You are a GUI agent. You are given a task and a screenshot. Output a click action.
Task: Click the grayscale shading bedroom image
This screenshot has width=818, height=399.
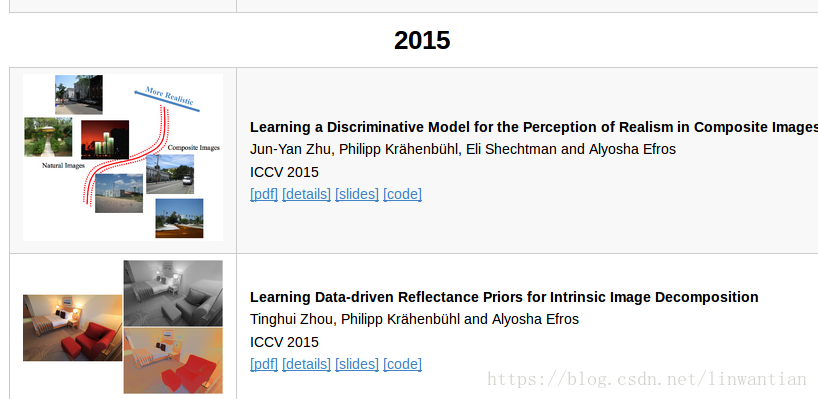(173, 293)
